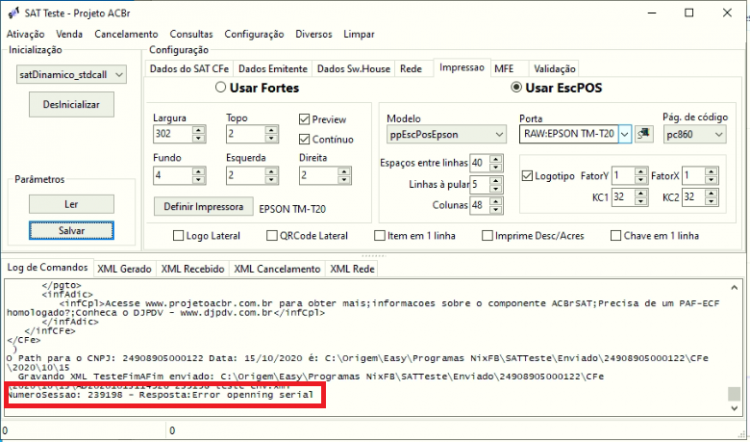Click the EPSON TM-T20 printer name label

292,209
